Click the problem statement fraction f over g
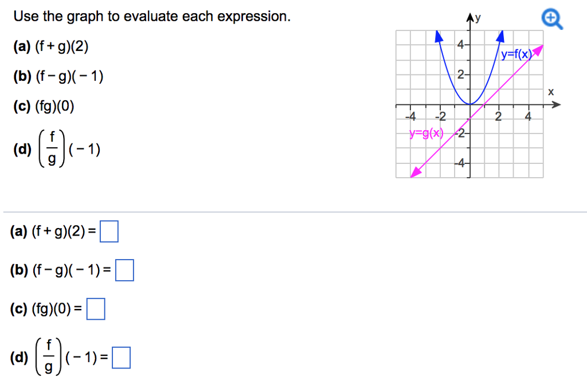587x392 pixels. 52,148
